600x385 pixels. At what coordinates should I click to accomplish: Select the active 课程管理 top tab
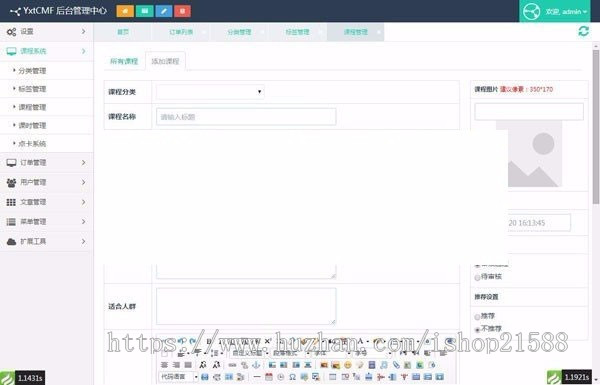(355, 32)
